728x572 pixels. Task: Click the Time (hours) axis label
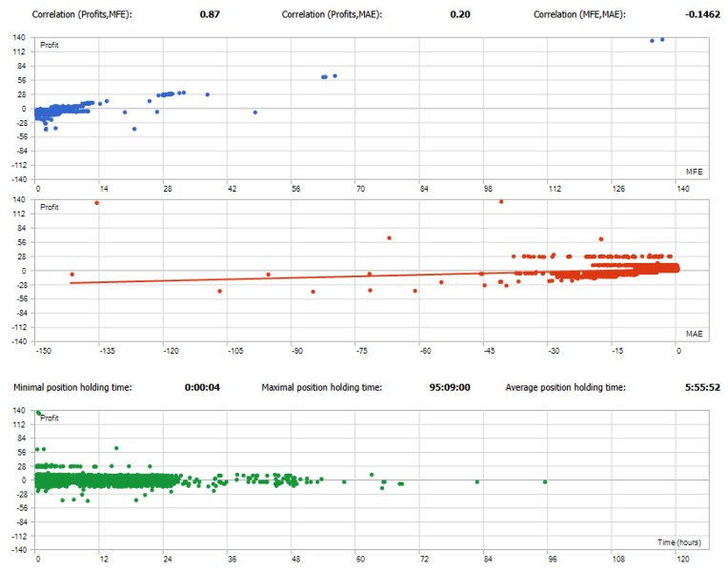[x=679, y=542]
